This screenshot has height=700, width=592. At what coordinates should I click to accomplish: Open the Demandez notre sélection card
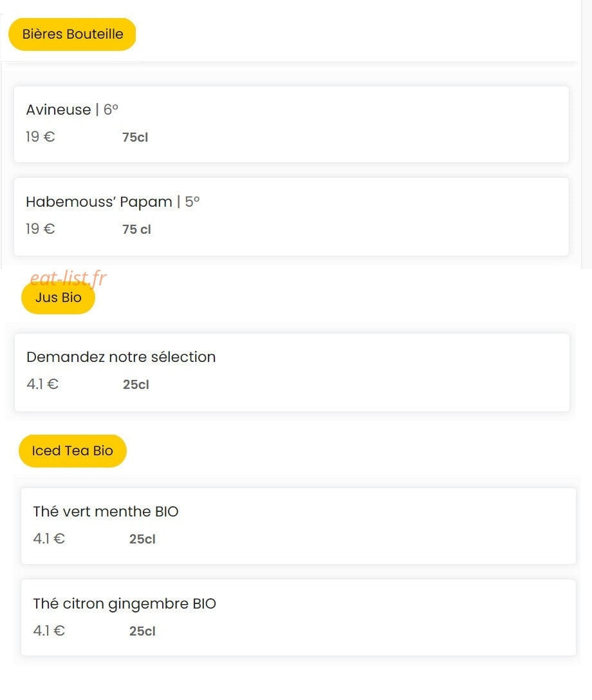pyautogui.click(x=291, y=372)
